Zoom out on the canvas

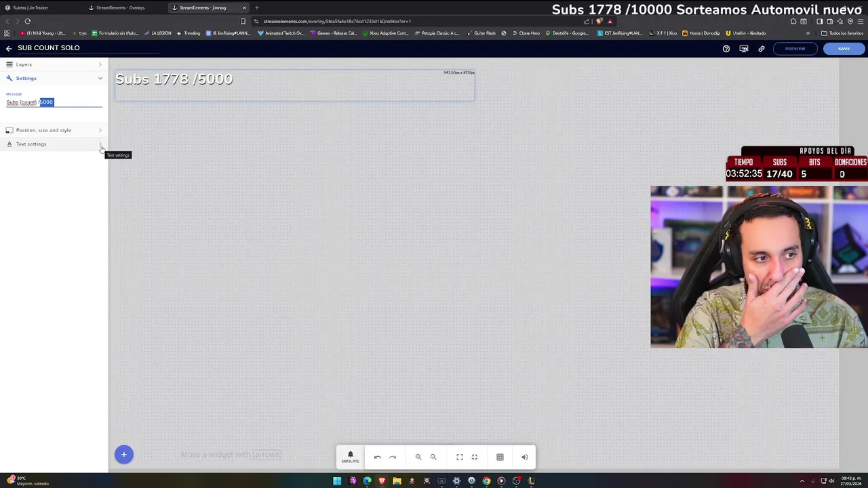click(433, 457)
